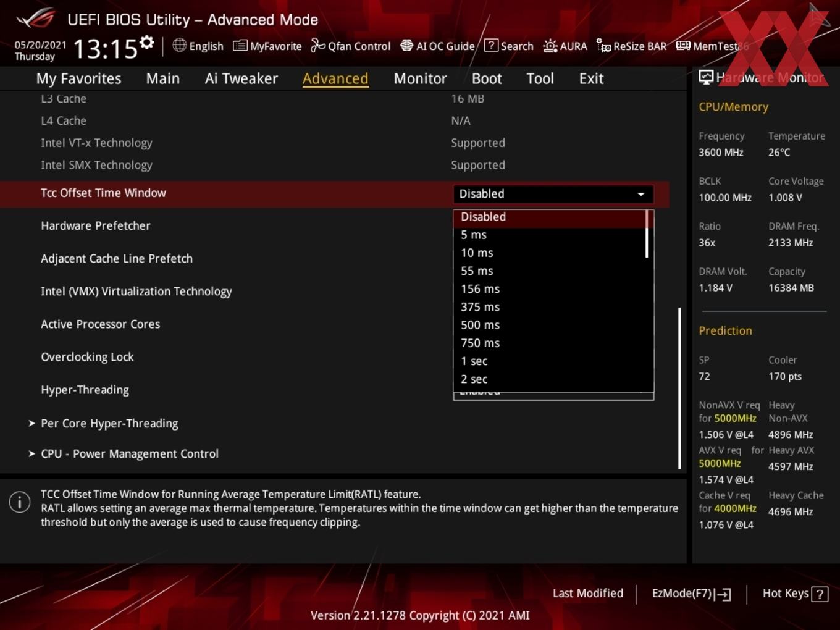Click the AURA lighting icon

tap(550, 46)
